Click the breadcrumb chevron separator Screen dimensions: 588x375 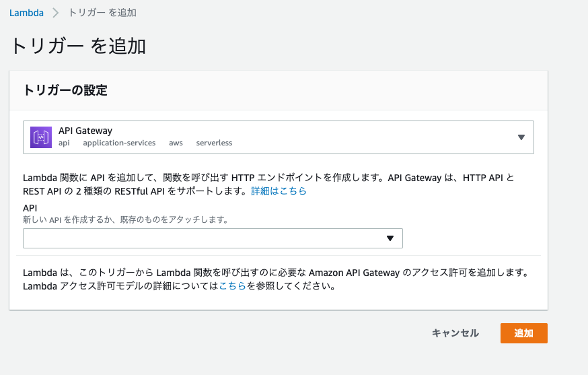[55, 13]
